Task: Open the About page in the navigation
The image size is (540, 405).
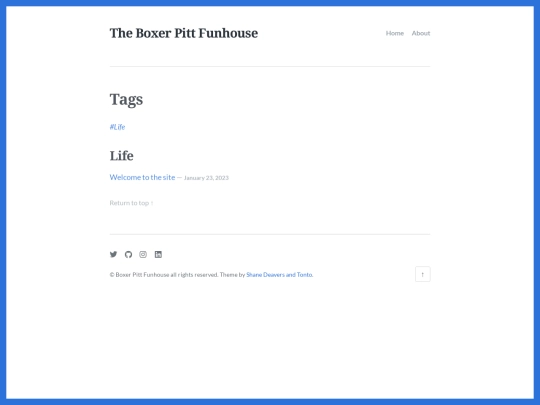Action: click(421, 33)
